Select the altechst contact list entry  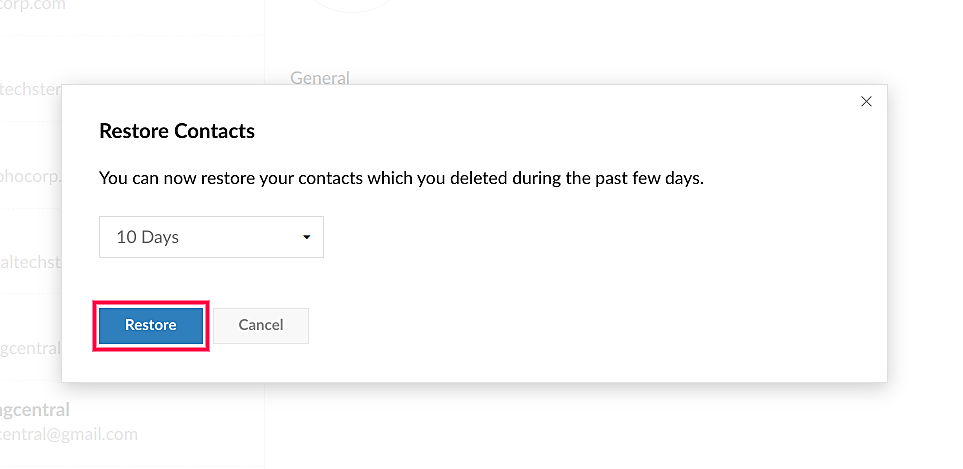[30, 262]
